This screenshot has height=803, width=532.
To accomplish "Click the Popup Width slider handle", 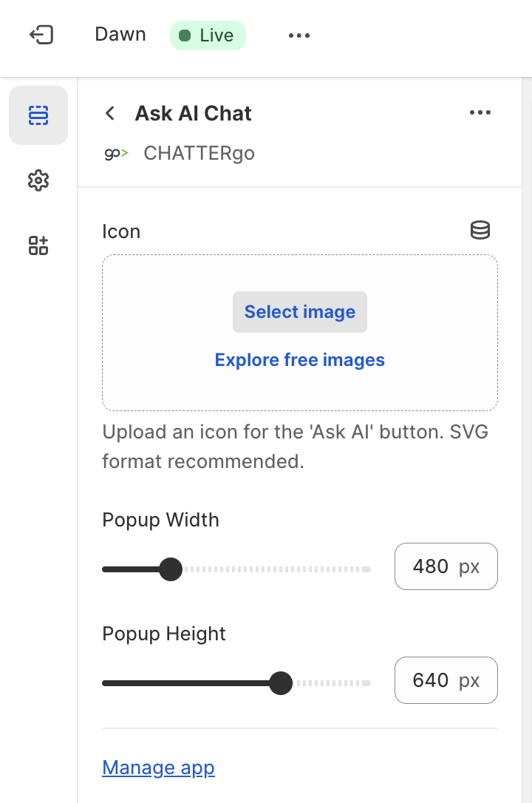I will (x=171, y=569).
